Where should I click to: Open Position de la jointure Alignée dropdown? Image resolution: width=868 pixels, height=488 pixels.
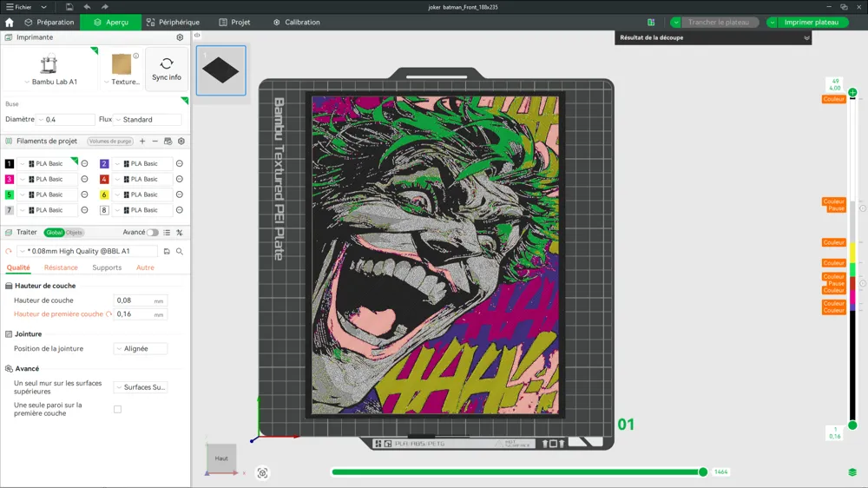(141, 348)
